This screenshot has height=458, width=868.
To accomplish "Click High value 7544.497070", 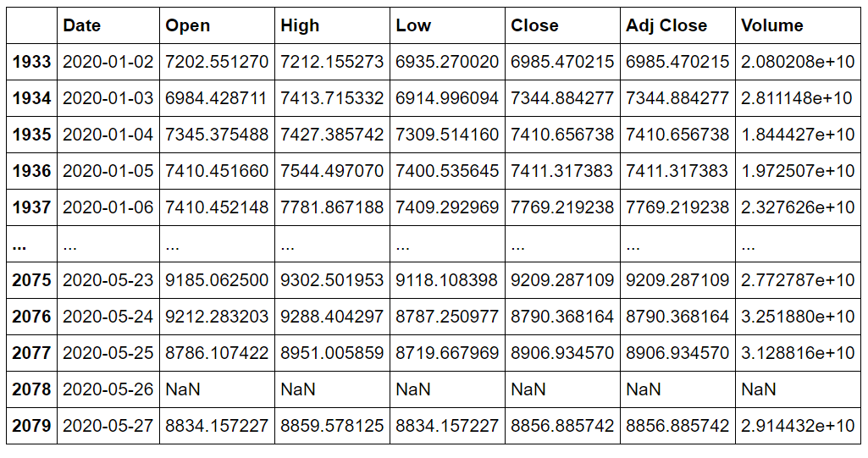I will pos(332,172).
